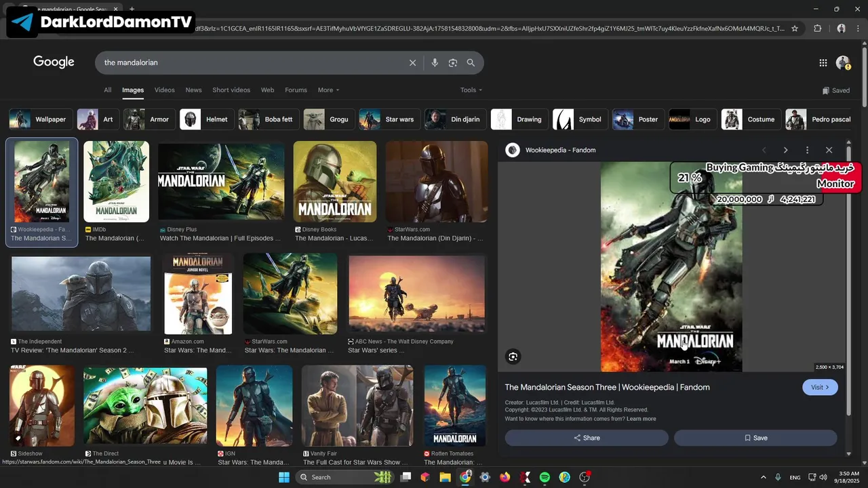868x488 pixels.
Task: Open the Disney Books image result
Action: point(335,182)
